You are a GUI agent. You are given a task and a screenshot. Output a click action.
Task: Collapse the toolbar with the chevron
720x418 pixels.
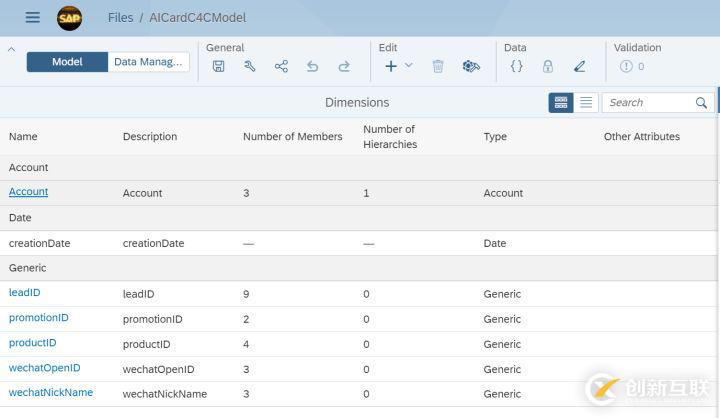[11, 49]
